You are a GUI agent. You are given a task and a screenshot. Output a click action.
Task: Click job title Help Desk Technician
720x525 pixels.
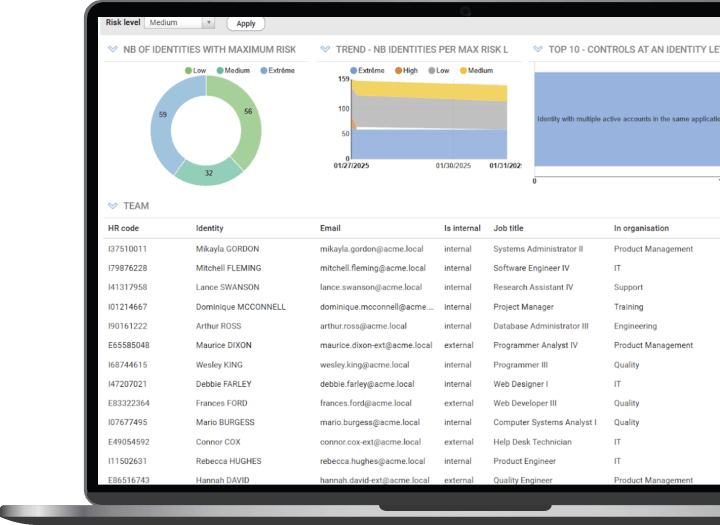tap(533, 442)
